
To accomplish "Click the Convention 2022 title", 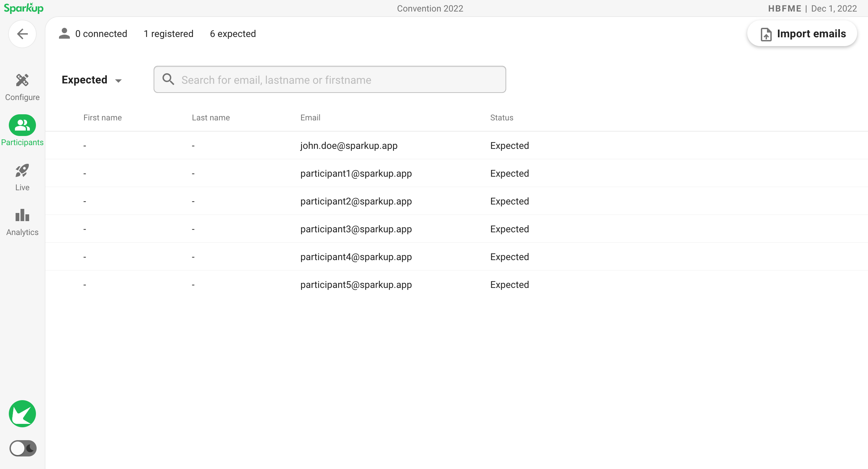I will tap(430, 8).
